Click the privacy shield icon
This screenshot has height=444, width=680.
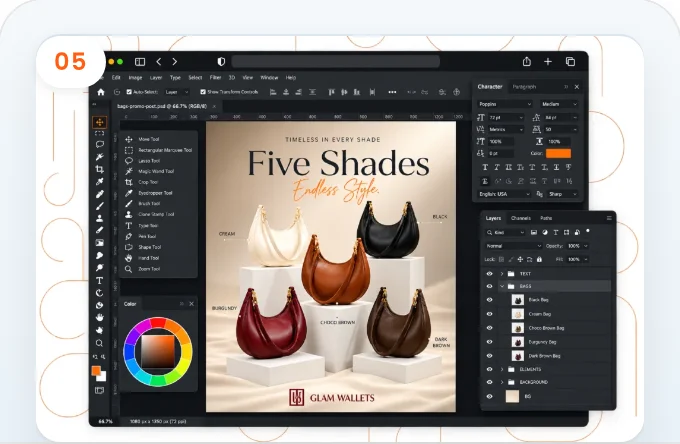[x=221, y=62]
